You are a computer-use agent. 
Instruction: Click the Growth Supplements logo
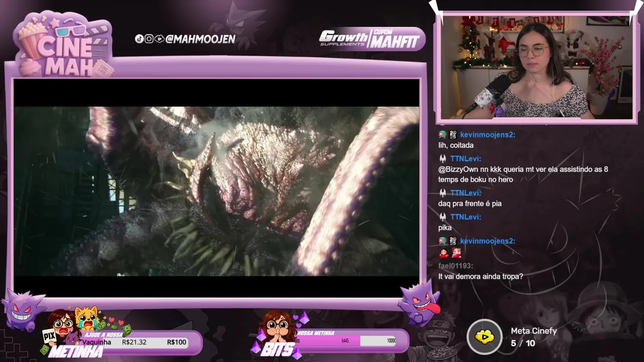(x=345, y=39)
